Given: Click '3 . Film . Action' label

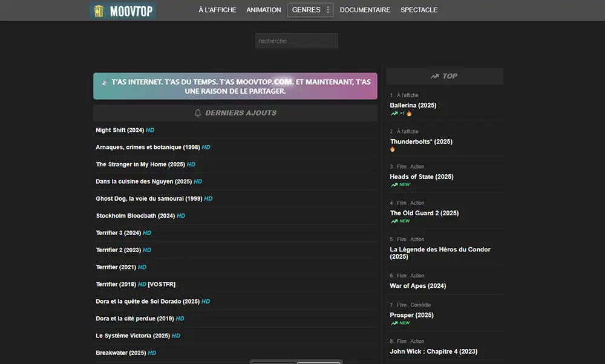Looking at the screenshot, I should (x=407, y=166).
